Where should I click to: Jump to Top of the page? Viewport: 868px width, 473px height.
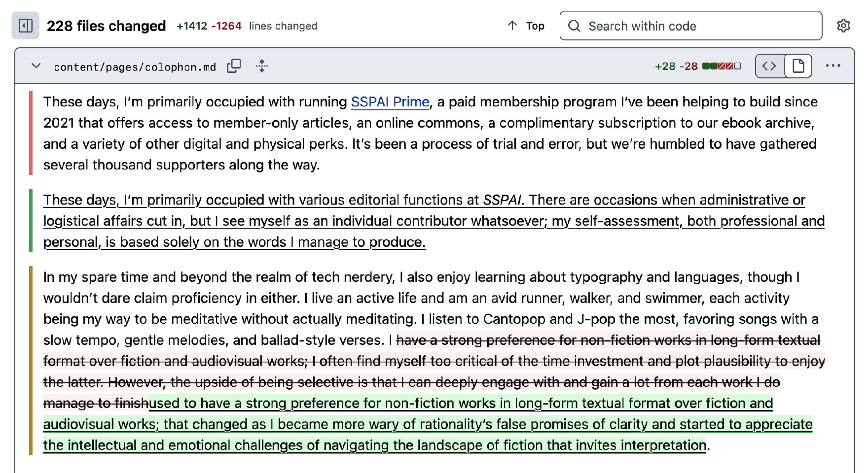click(x=535, y=26)
